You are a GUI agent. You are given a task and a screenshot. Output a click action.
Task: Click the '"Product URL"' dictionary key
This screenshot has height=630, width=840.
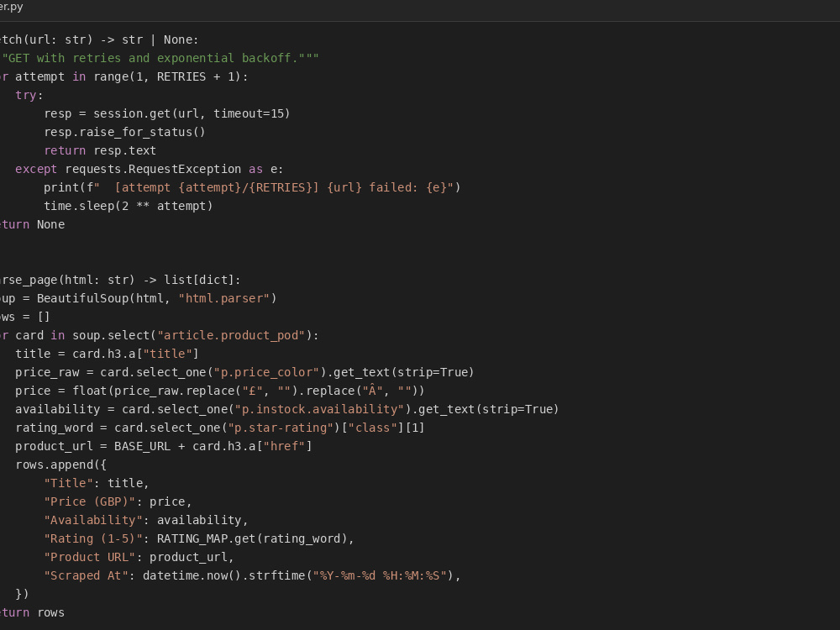point(90,557)
